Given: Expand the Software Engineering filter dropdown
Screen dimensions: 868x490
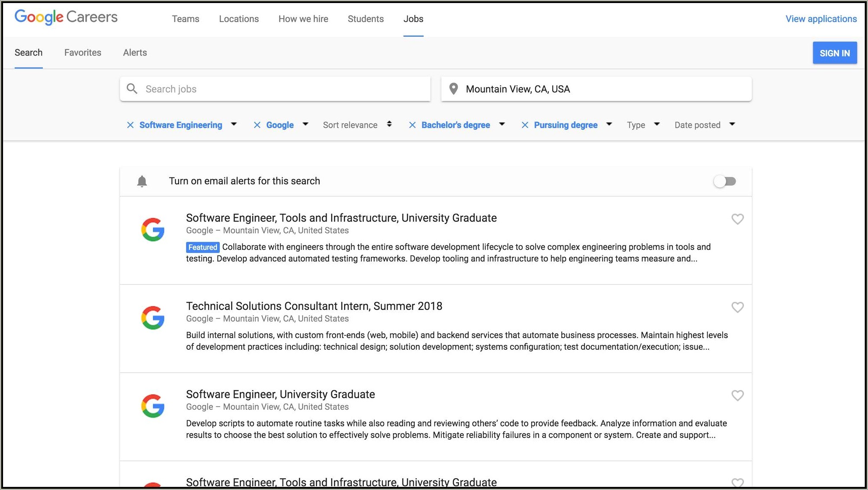Looking at the screenshot, I should [234, 125].
